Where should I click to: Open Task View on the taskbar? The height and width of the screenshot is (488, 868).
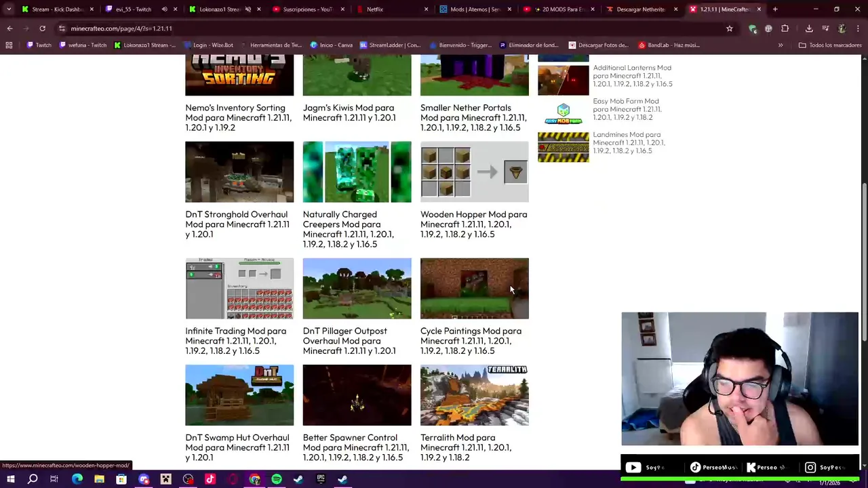[x=54, y=479]
